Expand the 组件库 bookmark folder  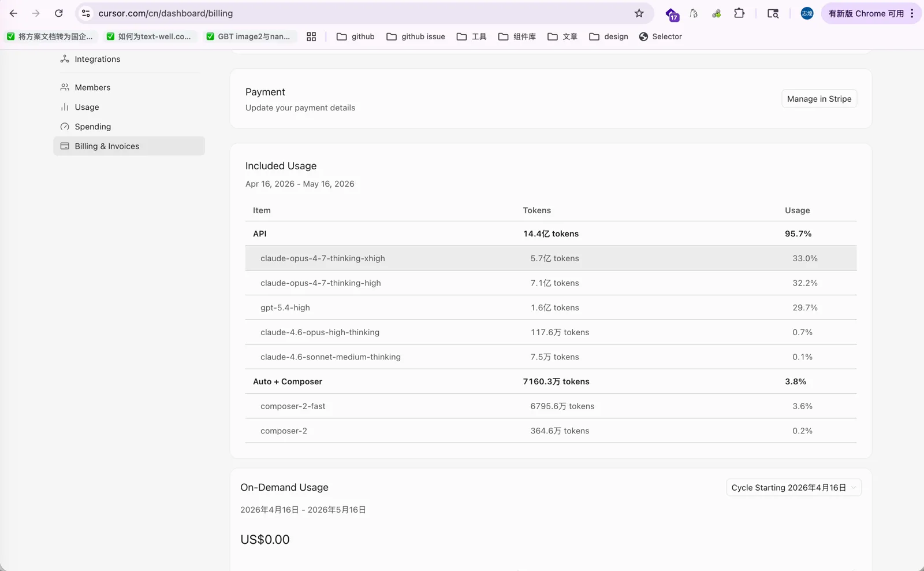pos(517,36)
